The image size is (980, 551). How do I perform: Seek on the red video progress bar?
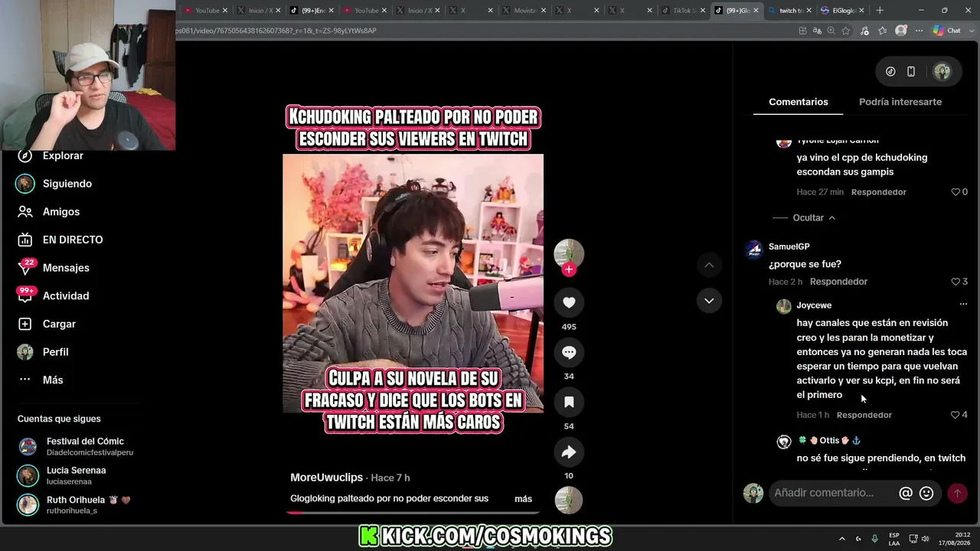(413, 513)
